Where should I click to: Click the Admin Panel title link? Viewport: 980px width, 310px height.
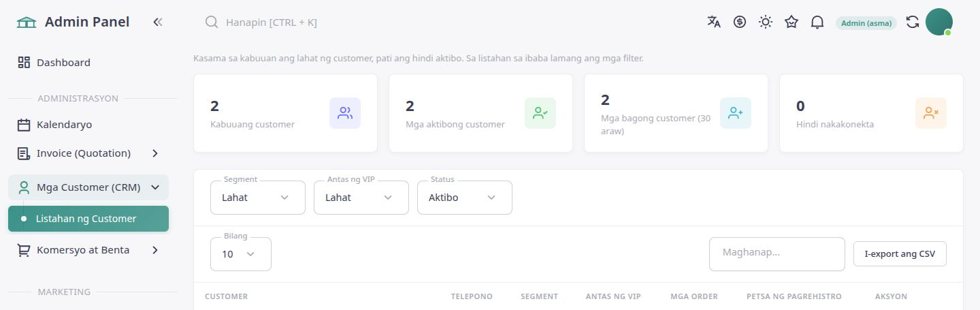87,22
